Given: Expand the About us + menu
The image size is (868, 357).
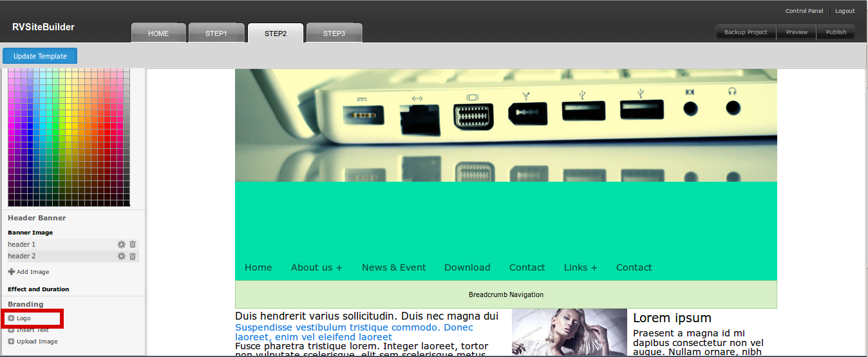Looking at the screenshot, I should 316,267.
